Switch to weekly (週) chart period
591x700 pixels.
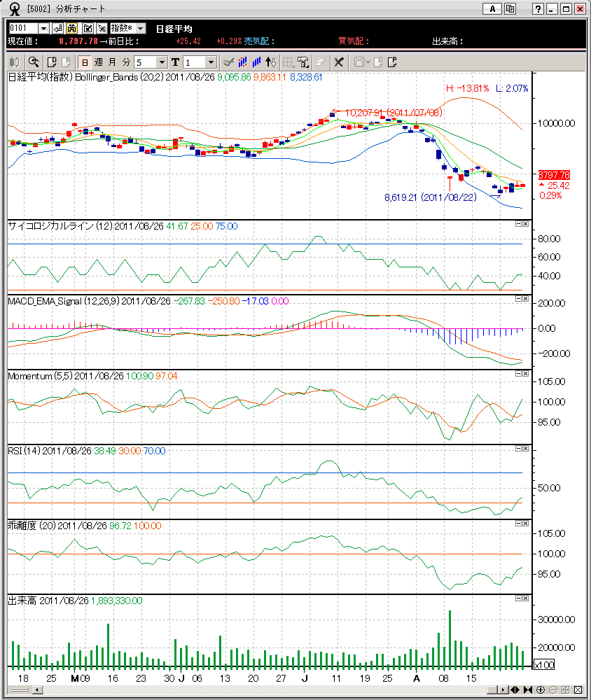point(98,62)
